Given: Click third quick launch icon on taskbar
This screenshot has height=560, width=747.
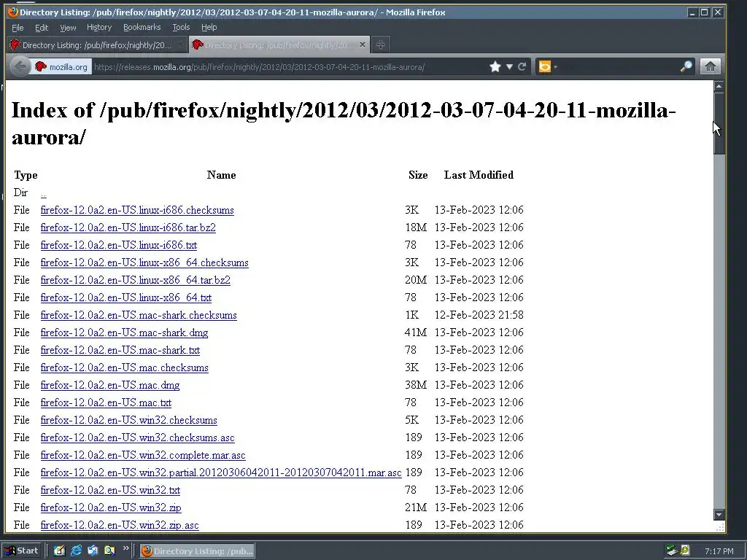Looking at the screenshot, I should (93, 551).
